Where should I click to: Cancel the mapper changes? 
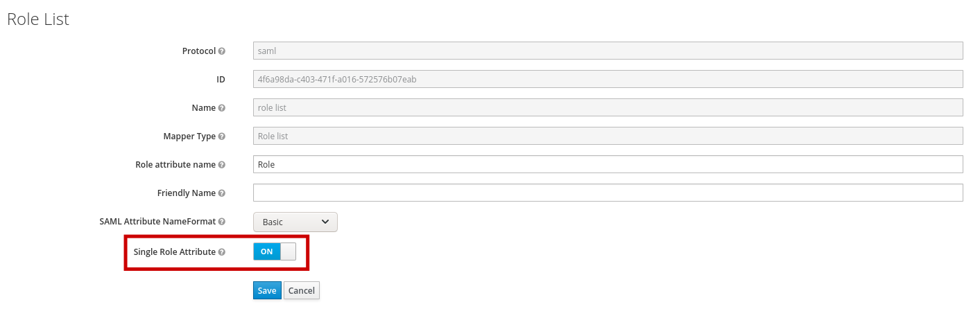point(302,290)
